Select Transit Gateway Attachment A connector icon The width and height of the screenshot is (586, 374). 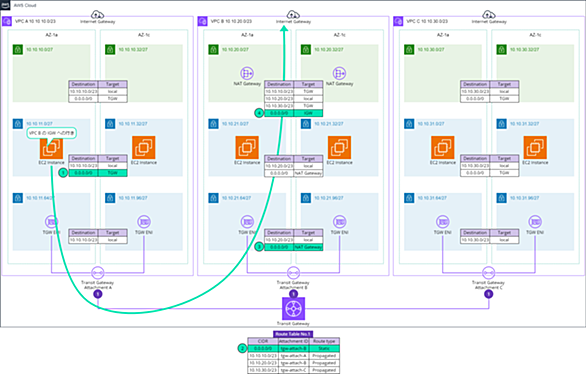[x=98, y=273]
